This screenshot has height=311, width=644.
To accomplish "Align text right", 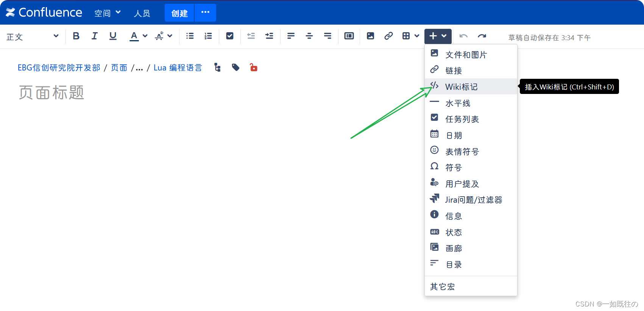I will click(x=327, y=36).
